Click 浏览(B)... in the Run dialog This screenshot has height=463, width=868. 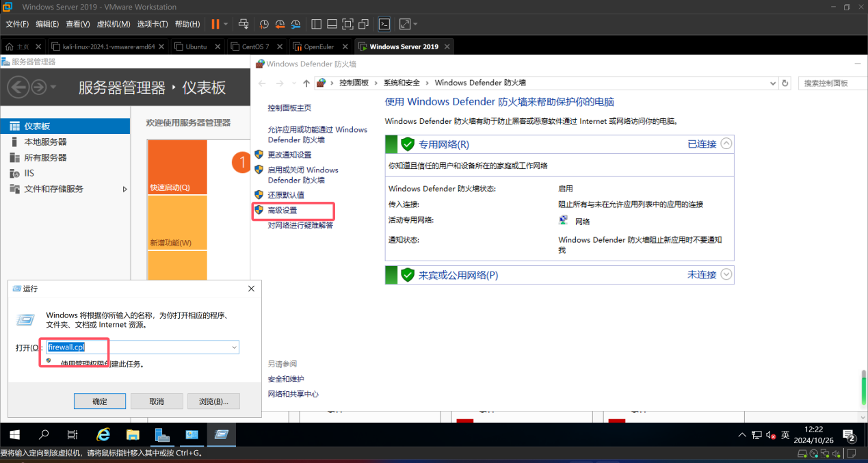pos(213,401)
